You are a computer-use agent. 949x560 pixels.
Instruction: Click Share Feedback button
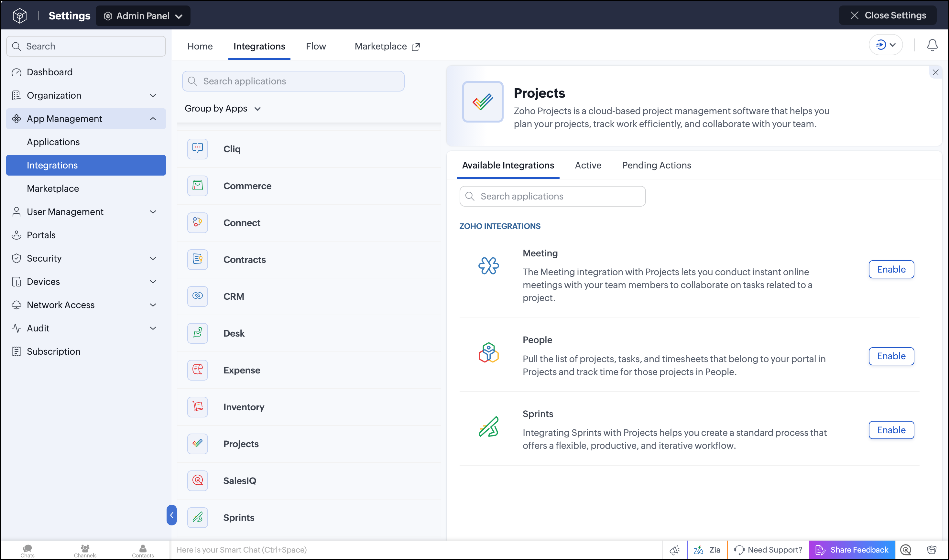[x=852, y=550]
